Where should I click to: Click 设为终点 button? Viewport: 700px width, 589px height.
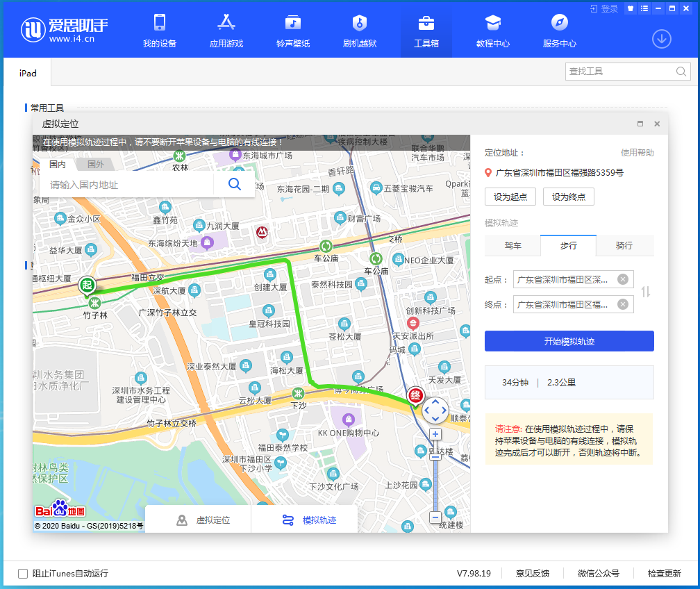(x=569, y=197)
